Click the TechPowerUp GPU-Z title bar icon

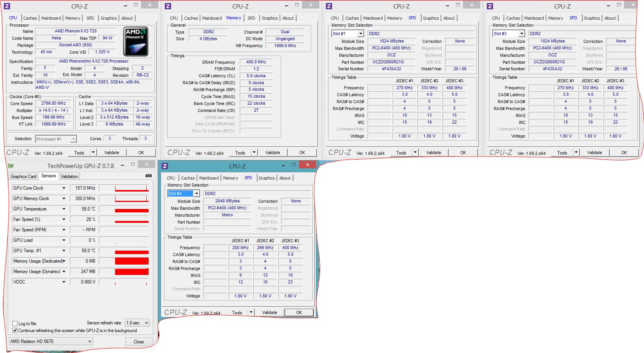(x=11, y=166)
